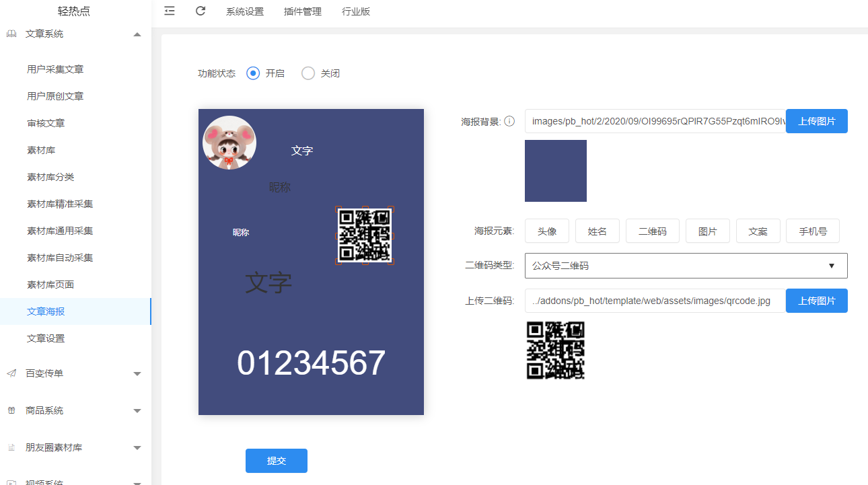Screen dimensions: 868x485
Task: Click the gift icon beside 商品系统
Action: 11,410
